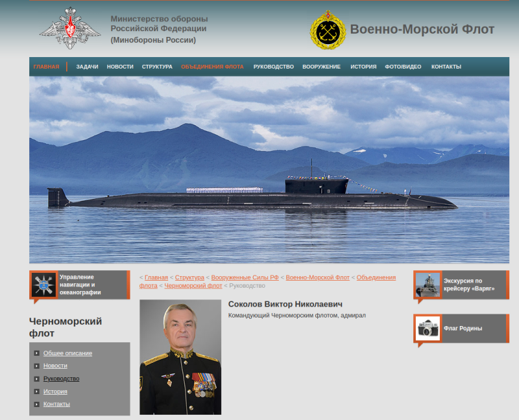Click the camera icon for Флаг Родины
The height and width of the screenshot is (420, 519).
pyautogui.click(x=428, y=329)
